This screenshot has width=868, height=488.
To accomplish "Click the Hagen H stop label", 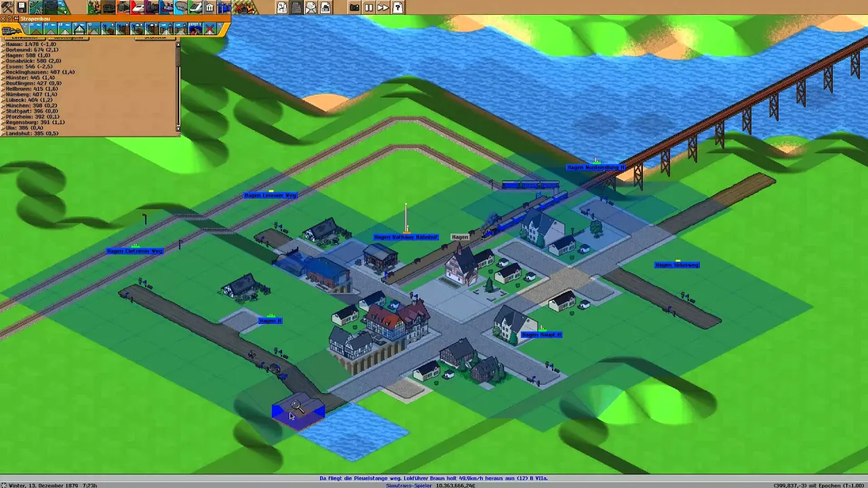I will point(270,321).
